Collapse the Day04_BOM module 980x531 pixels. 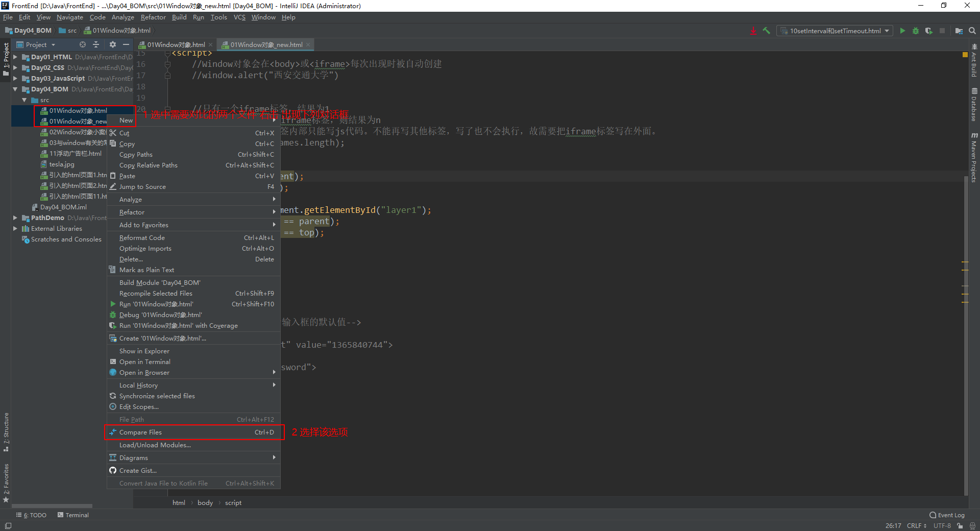tap(15, 89)
